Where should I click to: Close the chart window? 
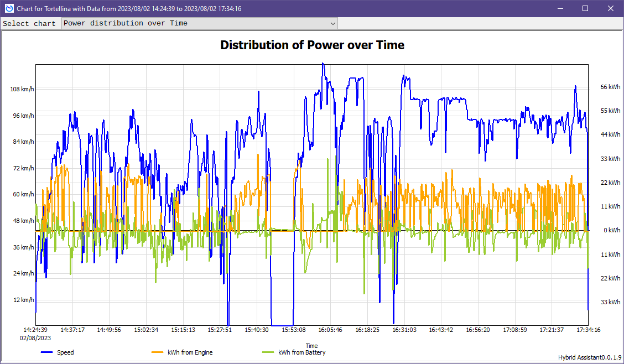611,8
